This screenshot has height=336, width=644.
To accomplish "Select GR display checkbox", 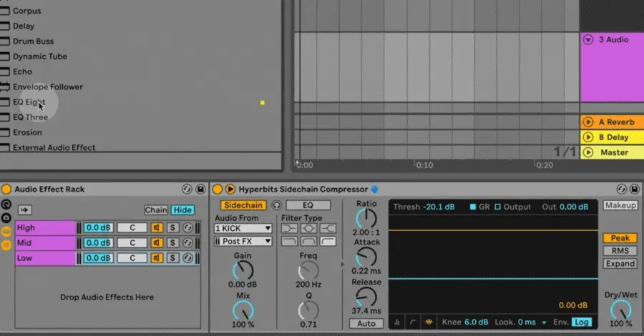I will 473,207.
